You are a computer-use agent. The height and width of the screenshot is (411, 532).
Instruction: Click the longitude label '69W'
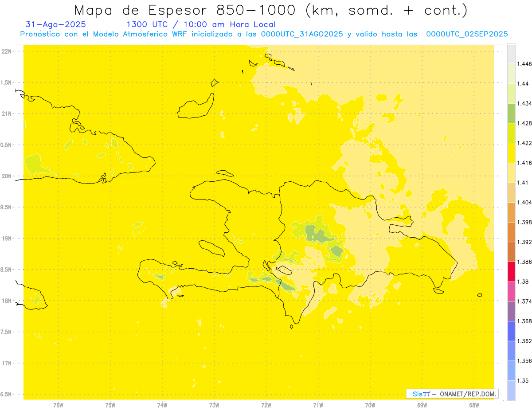click(422, 405)
